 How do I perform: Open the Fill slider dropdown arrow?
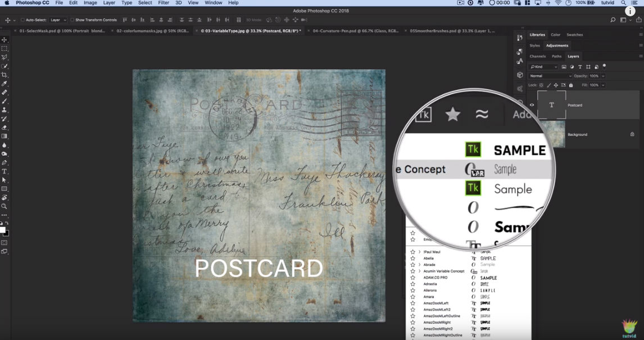603,85
